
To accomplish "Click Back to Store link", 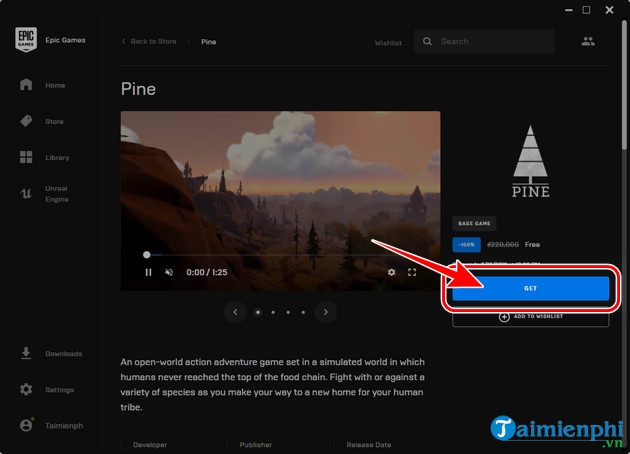I will 149,41.
